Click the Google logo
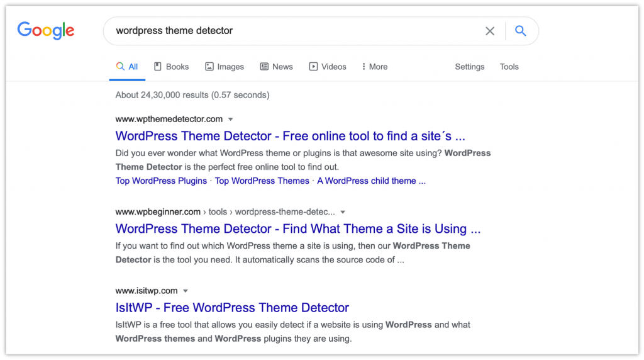The height and width of the screenshot is (360, 644). point(45,30)
